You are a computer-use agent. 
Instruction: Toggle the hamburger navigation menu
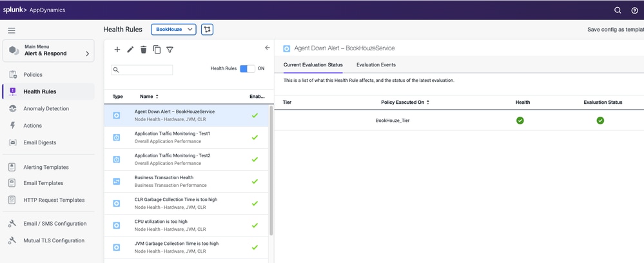click(x=12, y=30)
